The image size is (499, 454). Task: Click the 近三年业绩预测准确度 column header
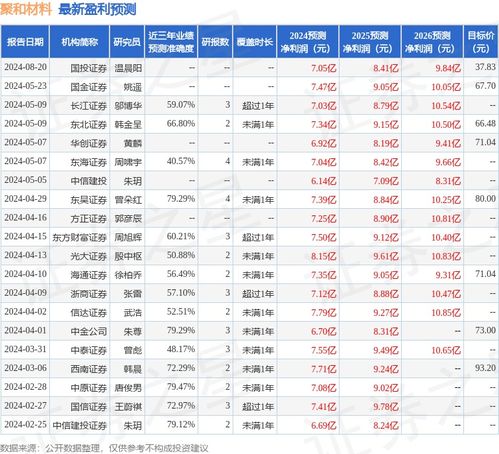171,42
